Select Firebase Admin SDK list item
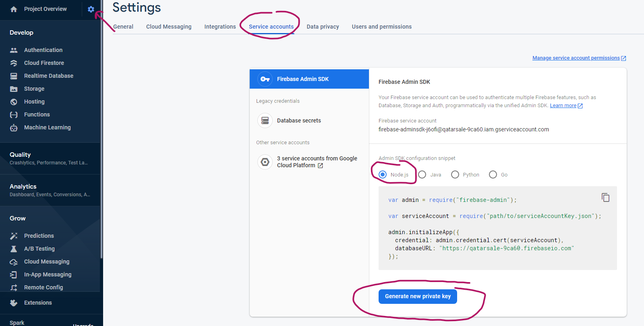Viewport: 644px width, 326px height. pos(309,79)
